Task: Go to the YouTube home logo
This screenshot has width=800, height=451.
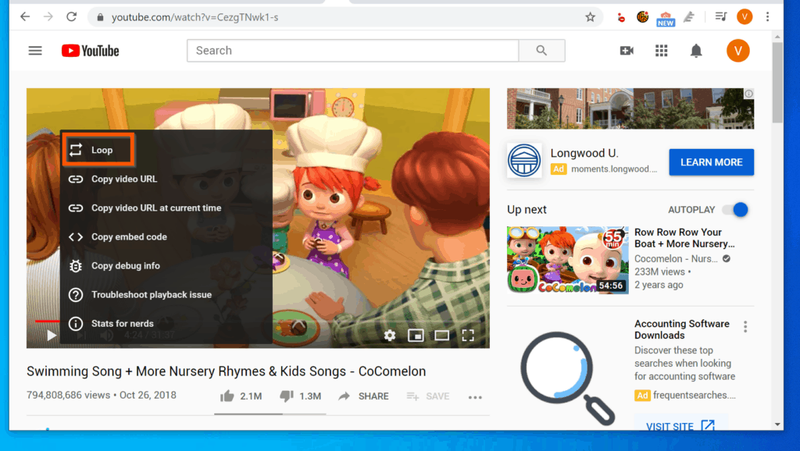Action: (x=90, y=51)
